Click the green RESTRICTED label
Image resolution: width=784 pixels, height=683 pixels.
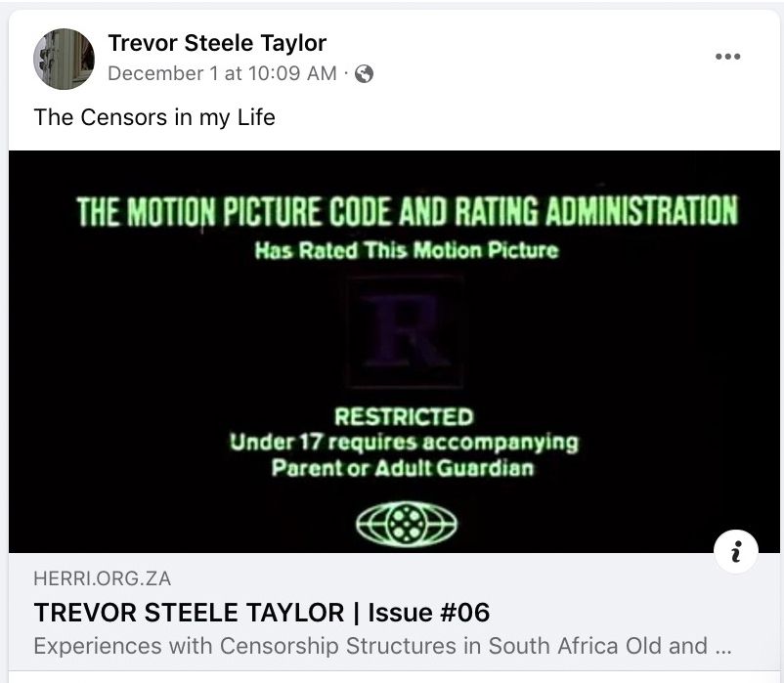click(x=404, y=417)
